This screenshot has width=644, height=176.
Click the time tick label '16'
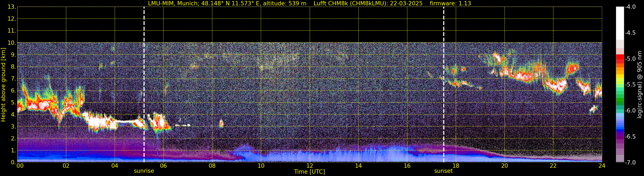coord(407,166)
